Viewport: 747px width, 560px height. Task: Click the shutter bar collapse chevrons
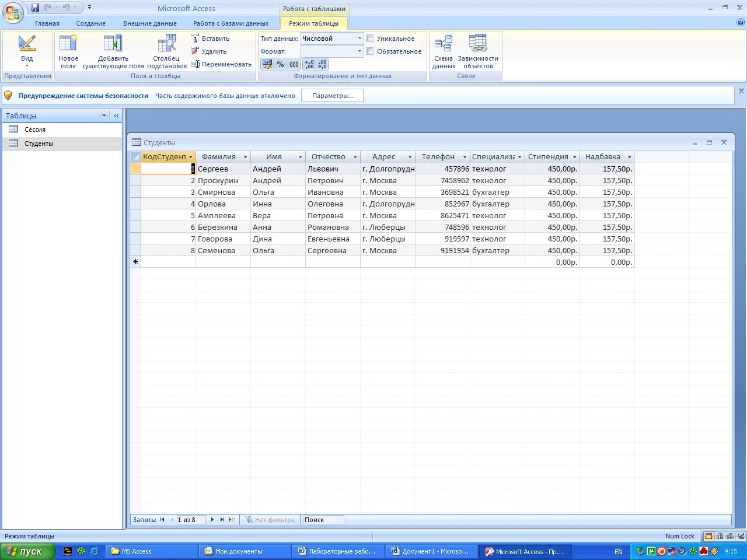116,116
